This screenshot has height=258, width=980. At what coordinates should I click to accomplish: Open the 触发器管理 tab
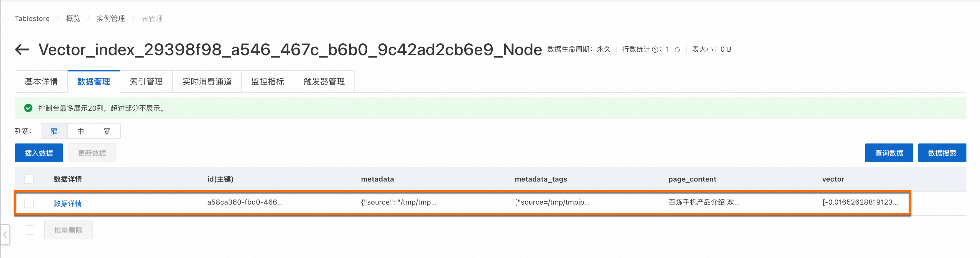tap(324, 81)
